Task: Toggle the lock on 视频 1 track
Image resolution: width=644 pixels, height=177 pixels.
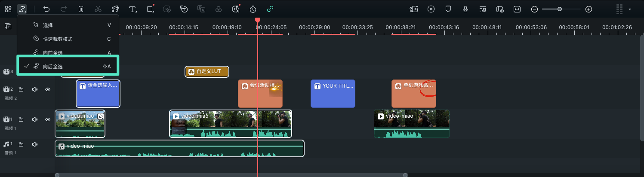Action: click(x=21, y=119)
